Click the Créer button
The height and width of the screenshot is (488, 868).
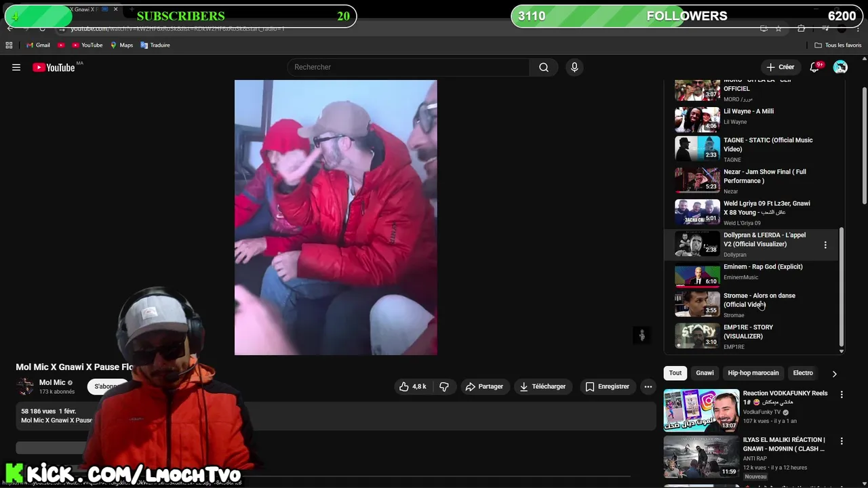tap(780, 67)
